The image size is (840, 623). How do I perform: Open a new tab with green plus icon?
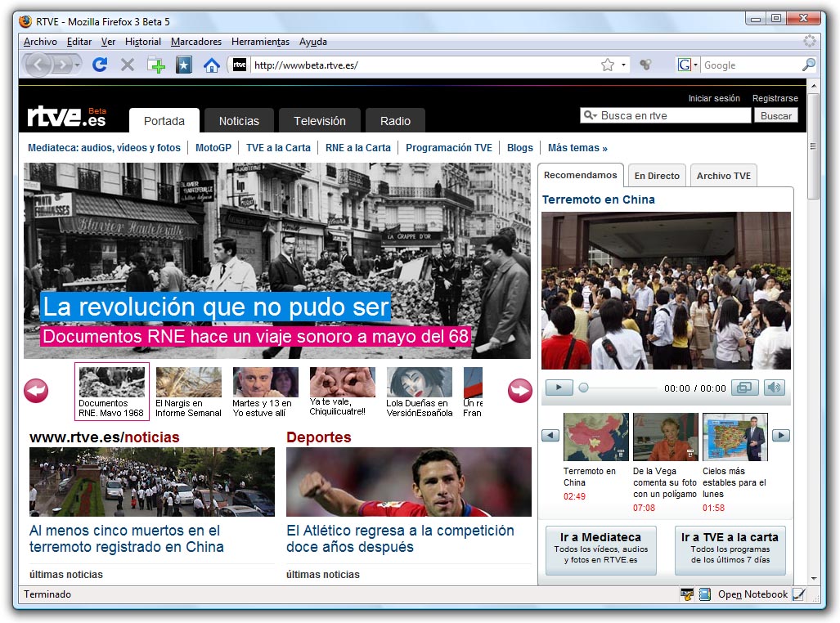(156, 65)
